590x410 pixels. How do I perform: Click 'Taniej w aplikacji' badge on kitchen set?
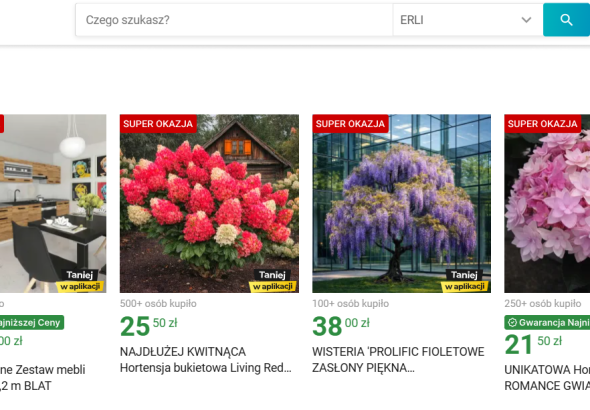pos(80,281)
